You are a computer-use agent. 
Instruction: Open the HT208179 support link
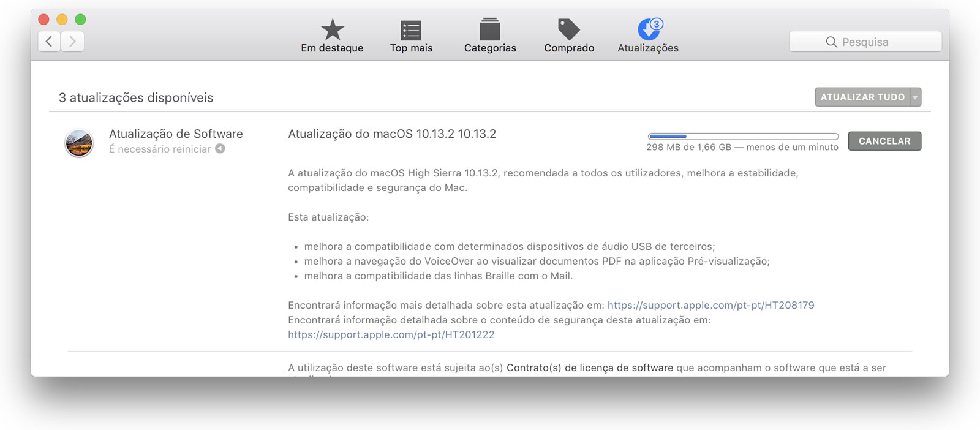pyautogui.click(x=710, y=305)
